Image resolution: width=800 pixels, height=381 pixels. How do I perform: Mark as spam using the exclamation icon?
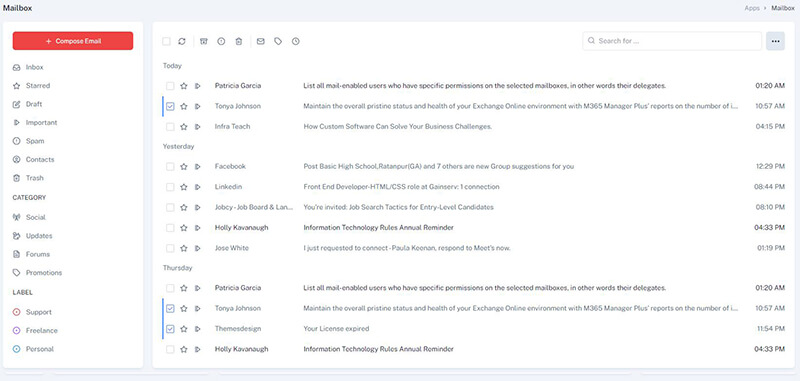[x=221, y=41]
